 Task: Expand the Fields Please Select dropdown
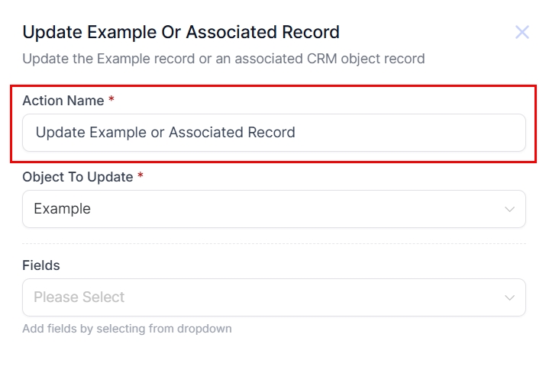(273, 297)
